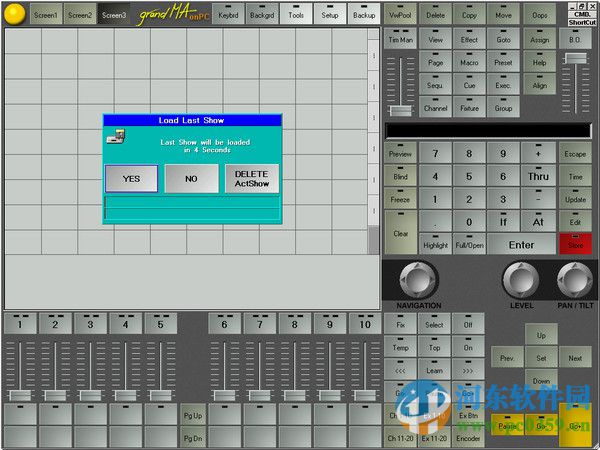
Task: Click the master fader below Tim Man
Action: (x=401, y=111)
